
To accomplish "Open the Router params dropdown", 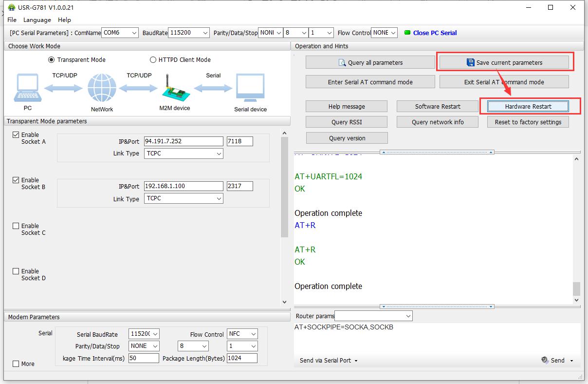I will coord(373,316).
